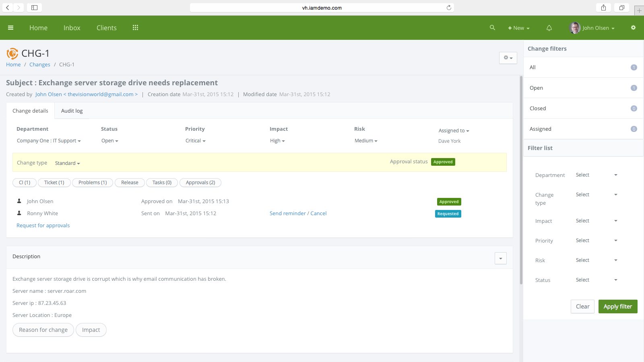644x362 pixels.
Task: Collapse the Description panel arrow
Action: 500,258
